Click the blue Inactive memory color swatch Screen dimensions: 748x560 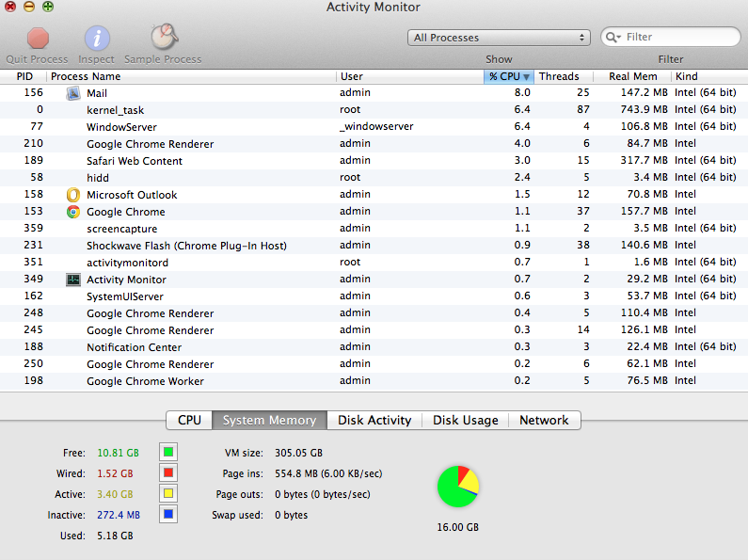(168, 514)
